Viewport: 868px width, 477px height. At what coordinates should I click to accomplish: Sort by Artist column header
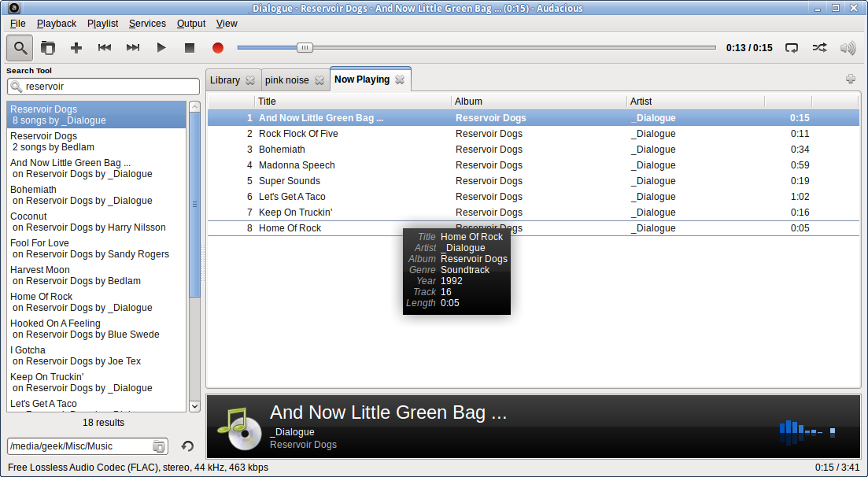pos(696,102)
